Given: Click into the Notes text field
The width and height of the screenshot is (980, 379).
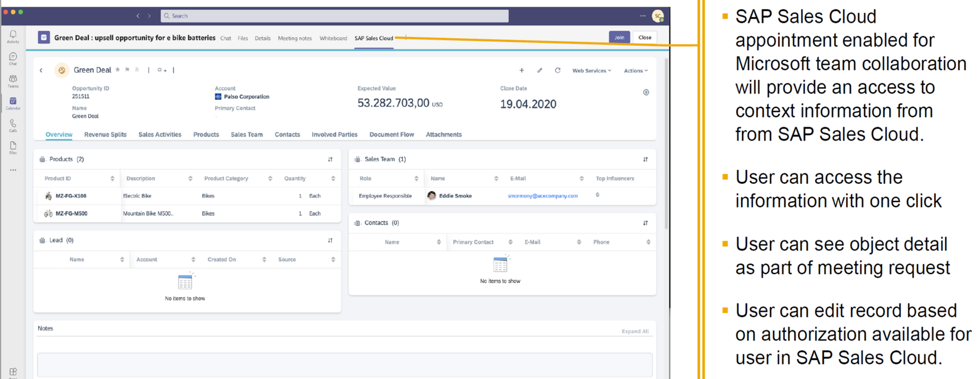Looking at the screenshot, I should tap(344, 364).
